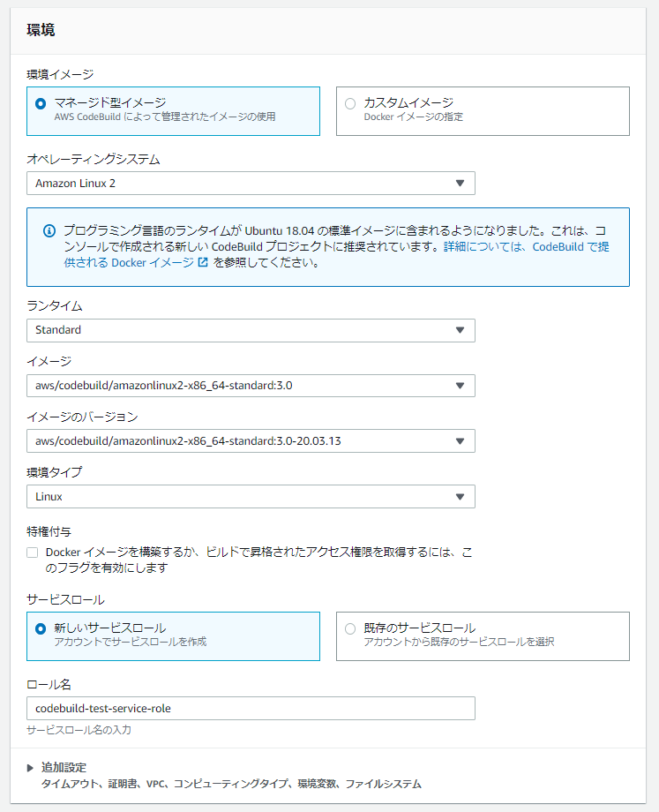
Task: Open the 環境タイプ dropdown showing Linux
Action: (251, 497)
